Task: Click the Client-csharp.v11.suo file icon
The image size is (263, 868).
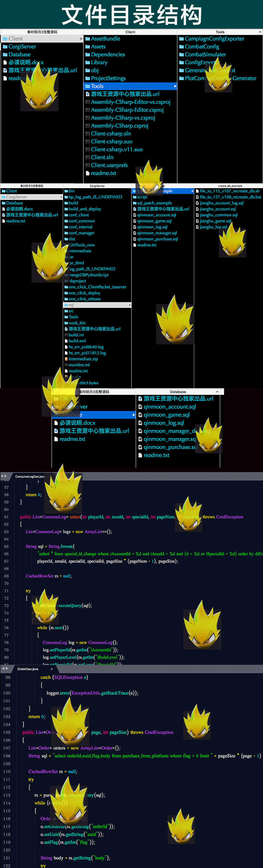Action: (88, 150)
